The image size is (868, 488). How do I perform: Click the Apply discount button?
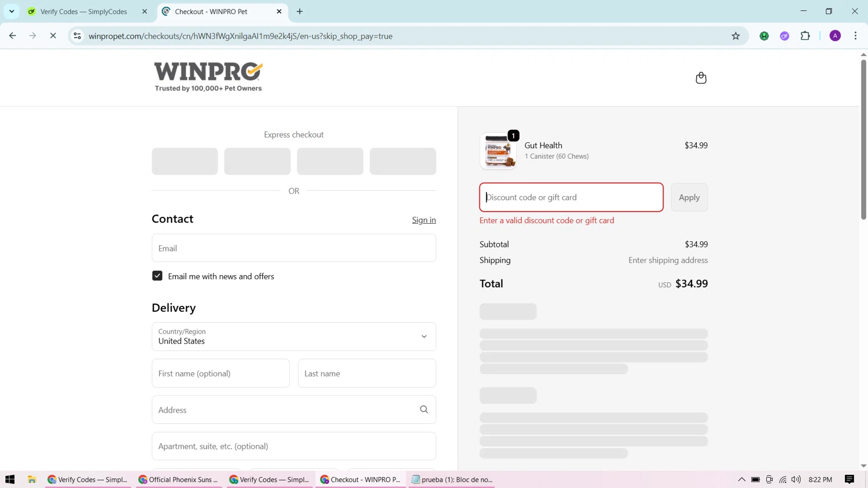coord(689,197)
